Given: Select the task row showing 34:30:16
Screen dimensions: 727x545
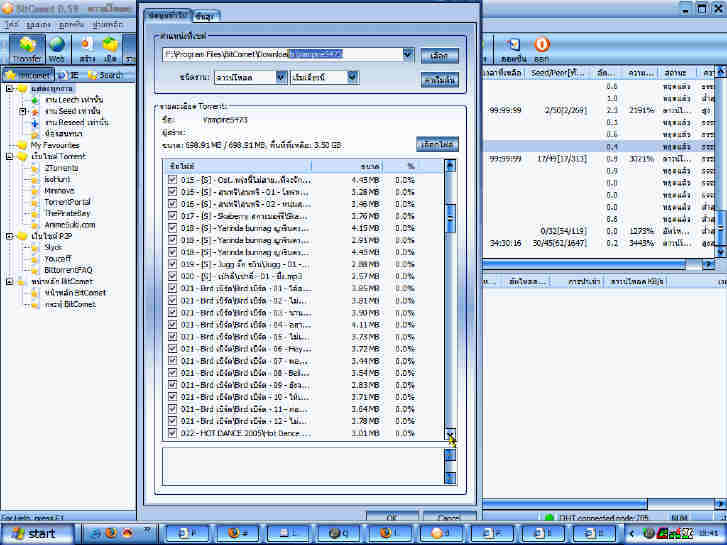Looking at the screenshot, I should point(600,243).
